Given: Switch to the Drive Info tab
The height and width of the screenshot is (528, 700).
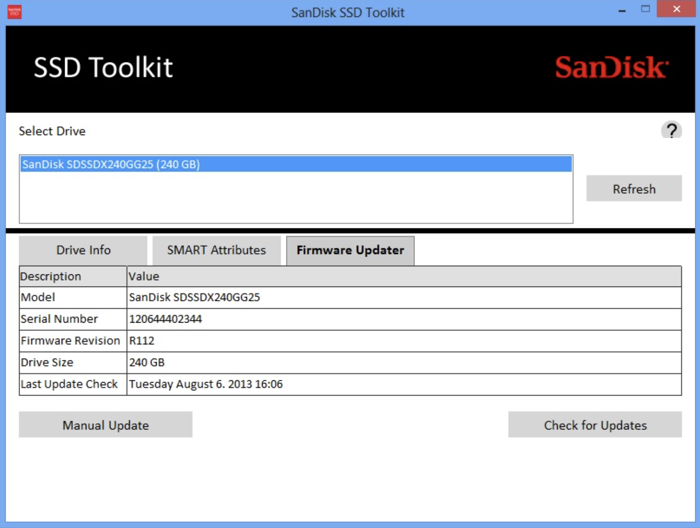Looking at the screenshot, I should click(83, 250).
